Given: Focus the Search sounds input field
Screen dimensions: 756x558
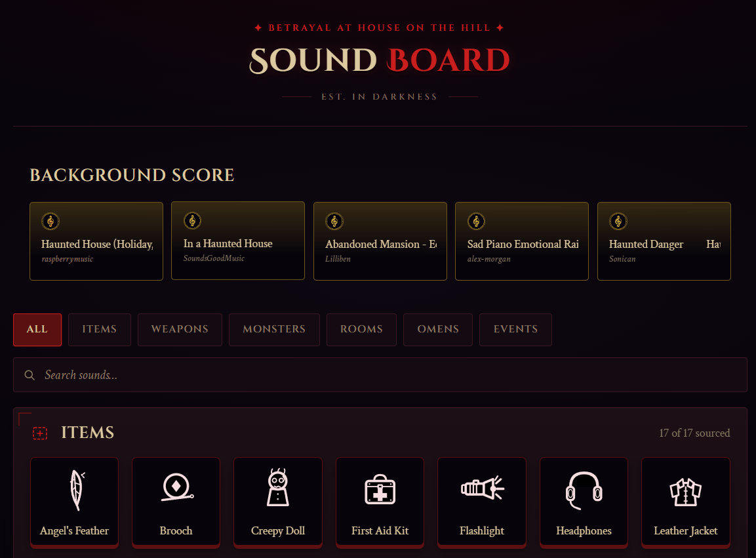Looking at the screenshot, I should (380, 375).
